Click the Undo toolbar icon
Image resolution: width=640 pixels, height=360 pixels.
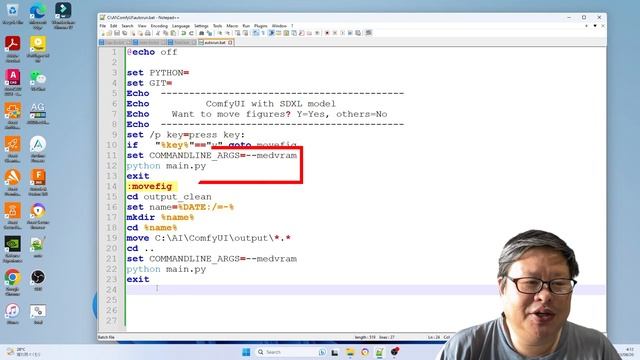pyautogui.click(x=183, y=33)
